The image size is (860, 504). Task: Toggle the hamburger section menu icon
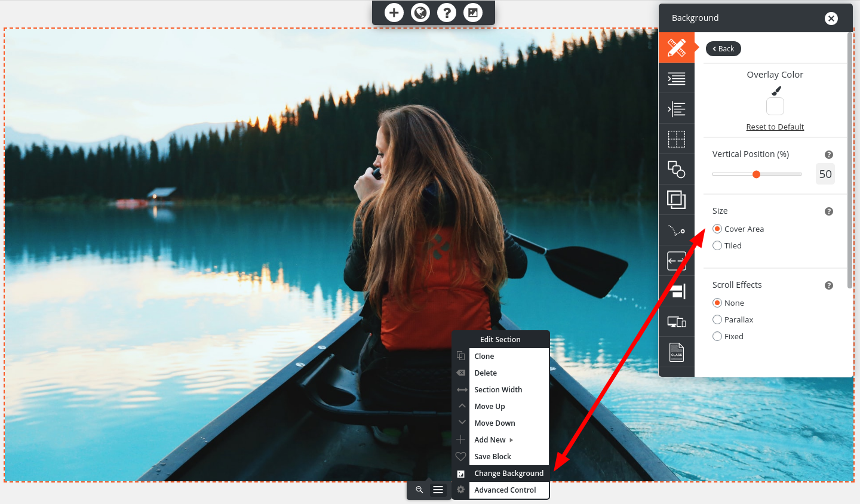438,490
